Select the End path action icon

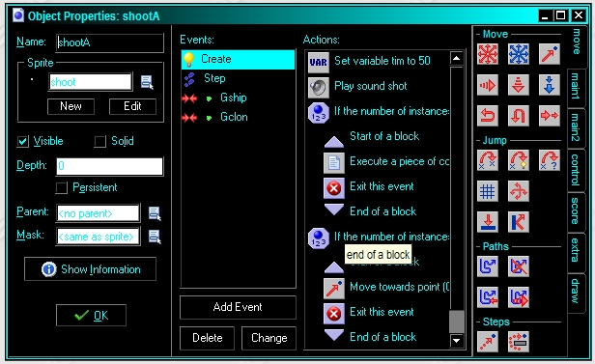click(x=519, y=266)
